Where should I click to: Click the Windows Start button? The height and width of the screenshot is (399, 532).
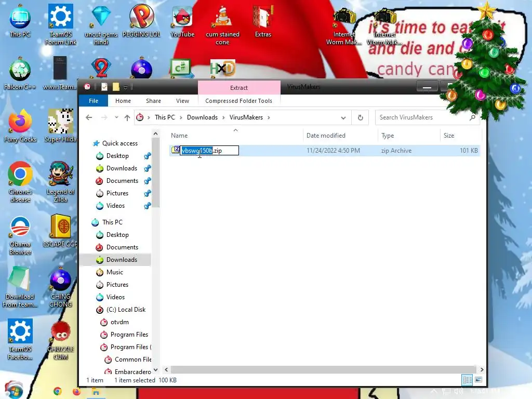coord(14,390)
